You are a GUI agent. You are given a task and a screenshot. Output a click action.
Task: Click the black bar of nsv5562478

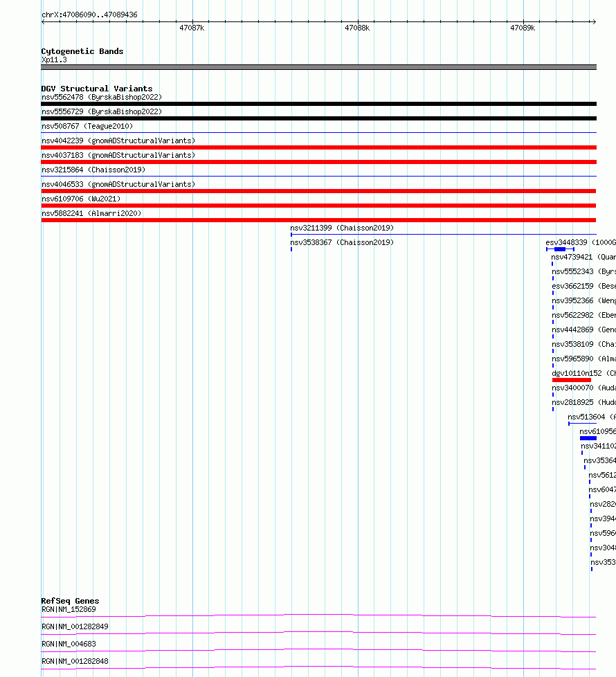click(x=318, y=104)
